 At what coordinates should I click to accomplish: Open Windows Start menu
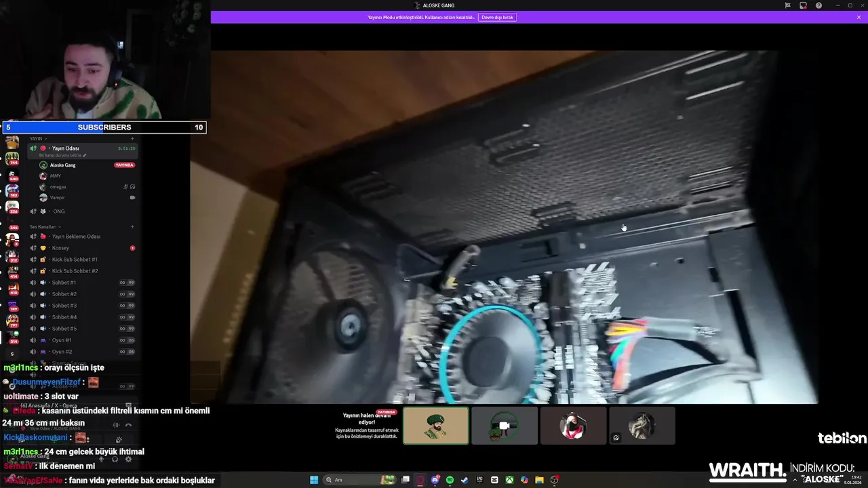[x=314, y=480]
